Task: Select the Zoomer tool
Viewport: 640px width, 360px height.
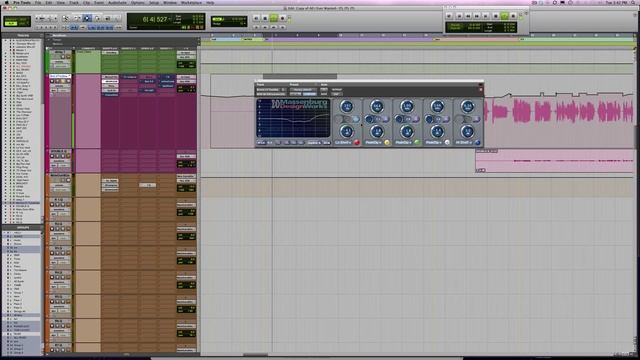Action: tap(66, 18)
